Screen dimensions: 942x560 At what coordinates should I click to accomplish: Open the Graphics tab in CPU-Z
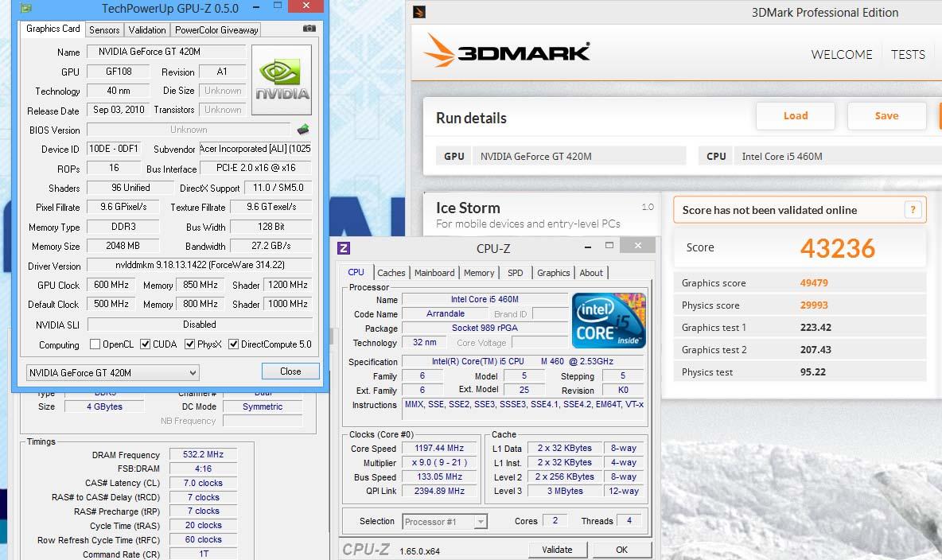click(553, 273)
